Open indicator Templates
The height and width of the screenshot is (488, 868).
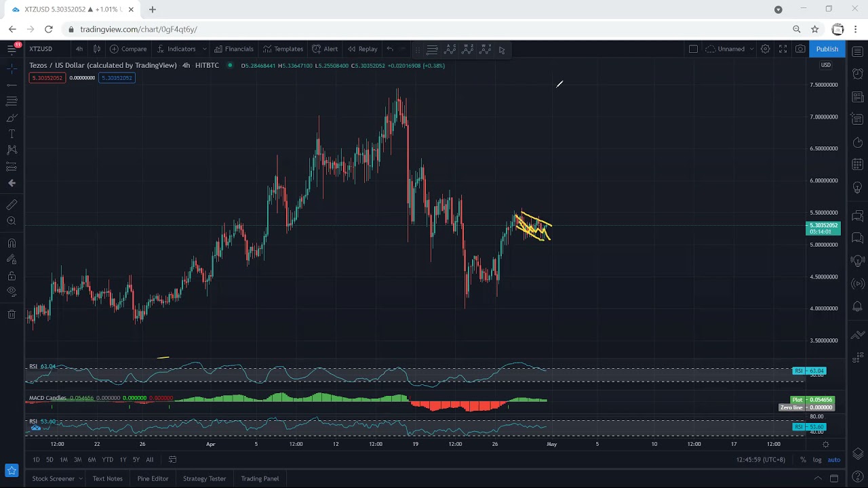(x=283, y=49)
